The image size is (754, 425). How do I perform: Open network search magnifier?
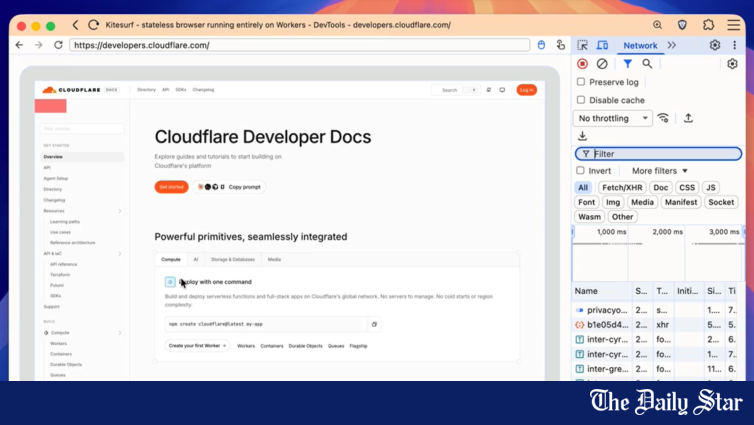pos(647,64)
